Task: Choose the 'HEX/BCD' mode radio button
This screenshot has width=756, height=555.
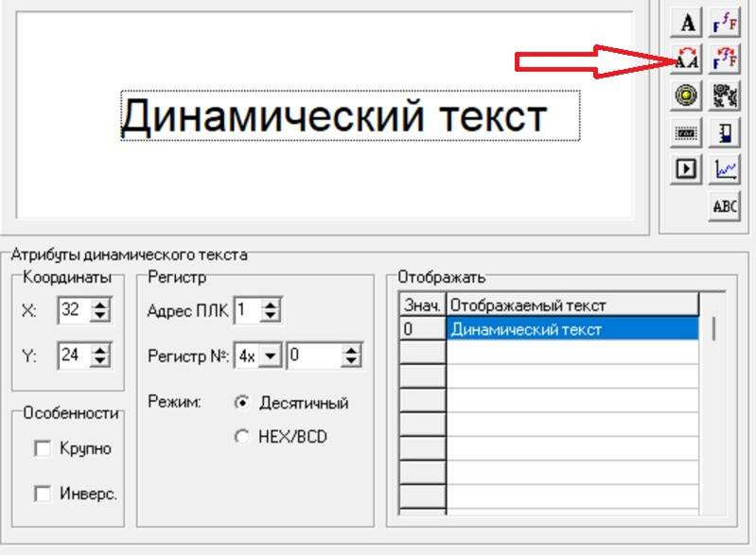Action: point(242,437)
